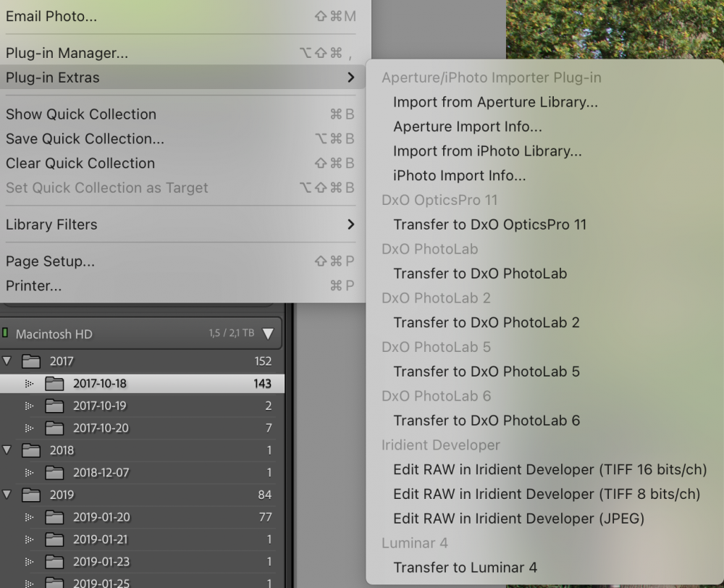
Task: Select Transfer to Luminar 4
Action: 465,567
